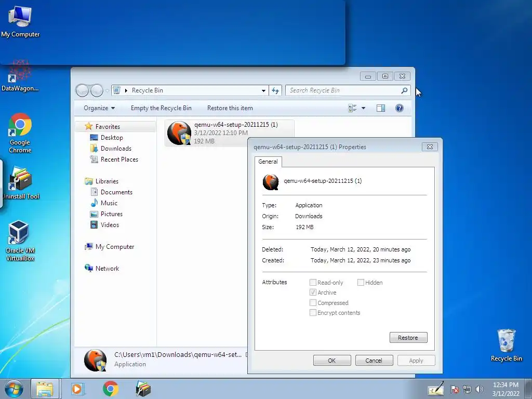532x399 pixels.
Task: Click the handwriting input tray icon
Action: pyautogui.click(x=436, y=389)
